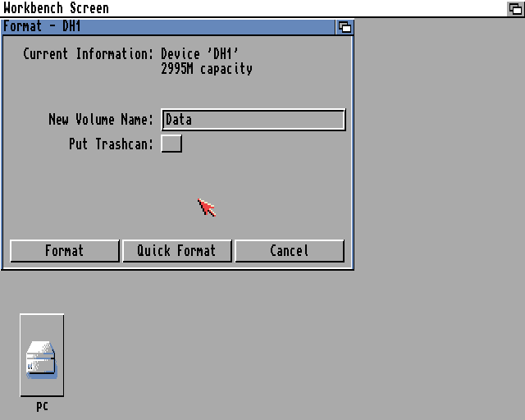The width and height of the screenshot is (525, 420).
Task: Focus the New Volume Name field
Action: point(253,120)
